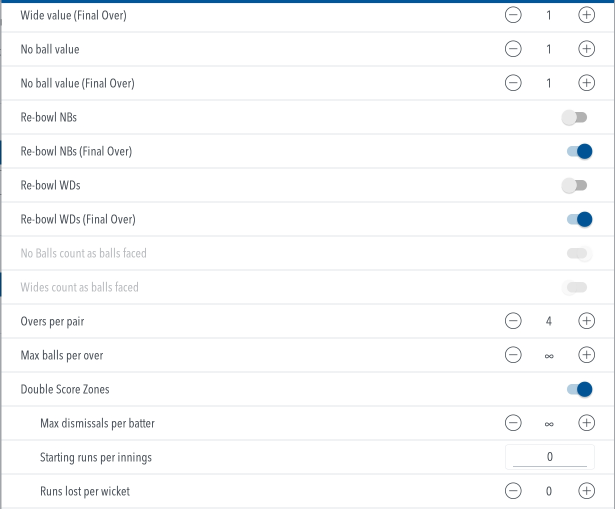Add one to Overs per pair

click(x=586, y=321)
